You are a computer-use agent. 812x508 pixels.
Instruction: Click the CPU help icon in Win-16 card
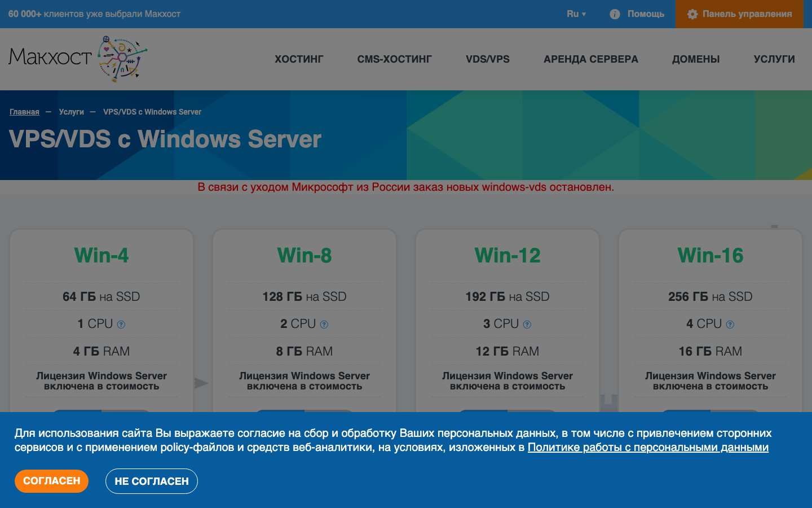(x=730, y=325)
